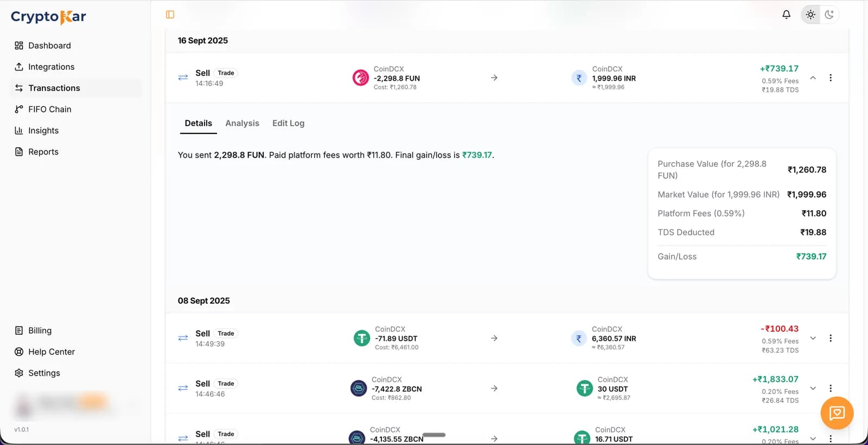Click the +₹1,021.28 gain amount
This screenshot has width=868, height=445.
pos(775,429)
